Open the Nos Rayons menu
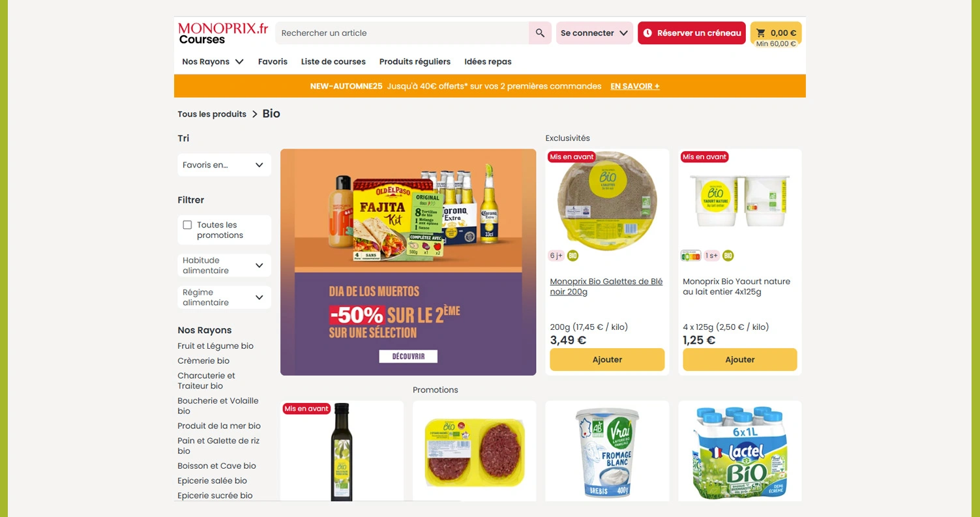The height and width of the screenshot is (517, 980). tap(213, 62)
